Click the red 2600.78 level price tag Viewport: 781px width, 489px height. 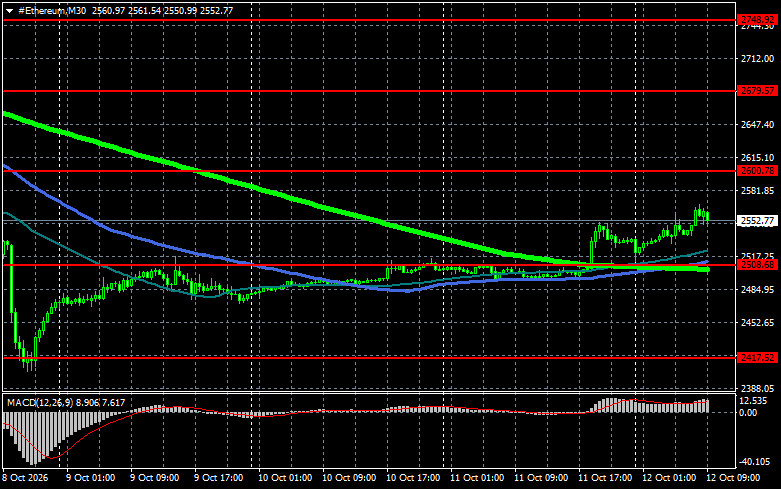pos(758,171)
